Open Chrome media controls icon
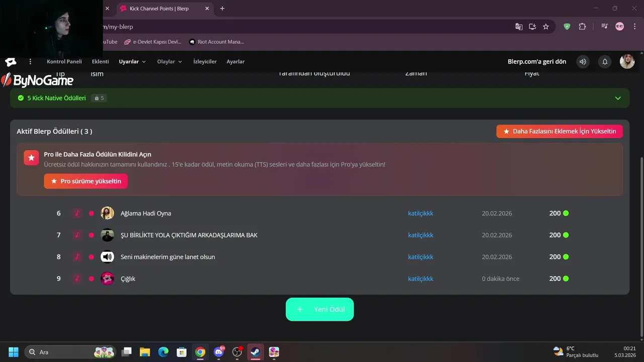Screen dimensions: 644x362 [605, 27]
